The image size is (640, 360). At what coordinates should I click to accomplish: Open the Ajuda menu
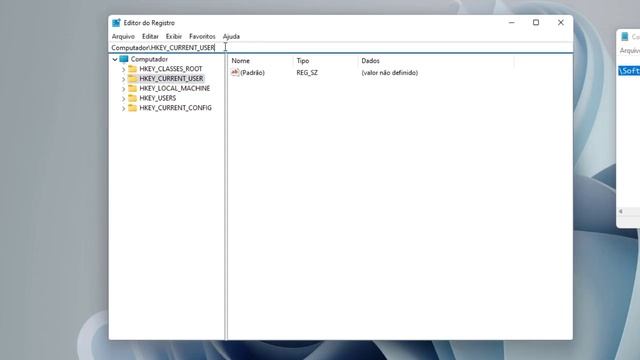(231, 36)
